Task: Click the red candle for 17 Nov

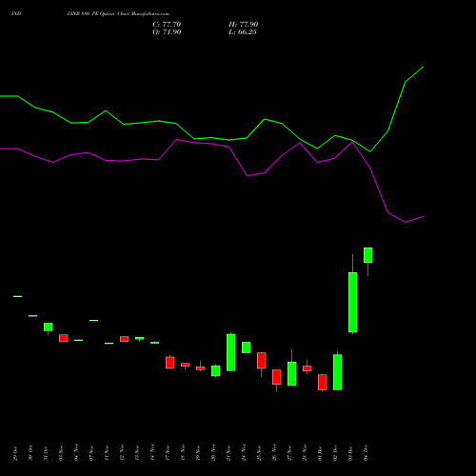Action: [169, 363]
